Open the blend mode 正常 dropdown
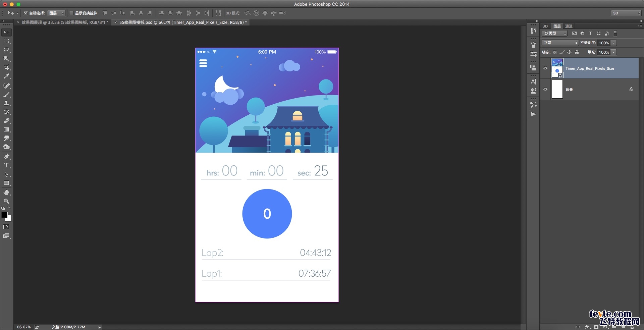The image size is (644, 330). [x=560, y=43]
